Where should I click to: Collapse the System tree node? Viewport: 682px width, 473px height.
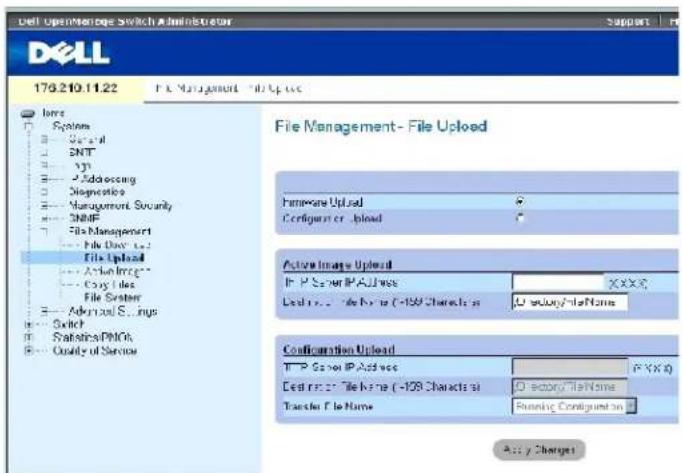click(x=28, y=127)
